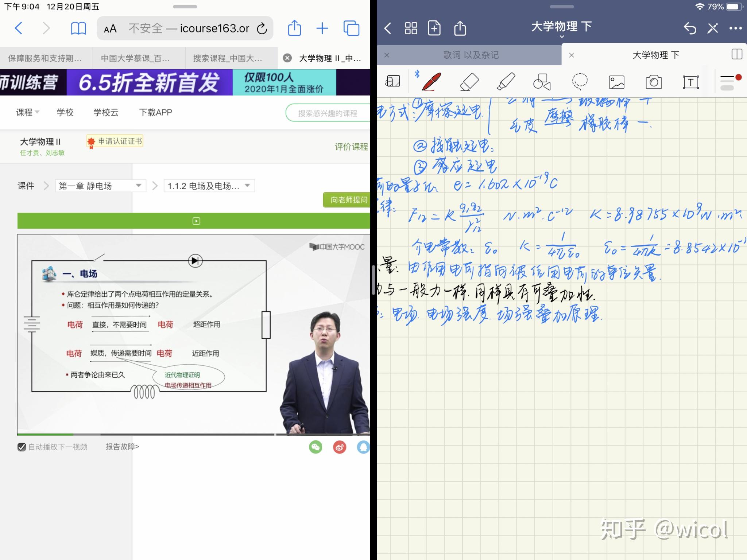Expand the 1.1.2 电场及电场 lesson dropdown
This screenshot has height=560, width=747.
(x=209, y=186)
